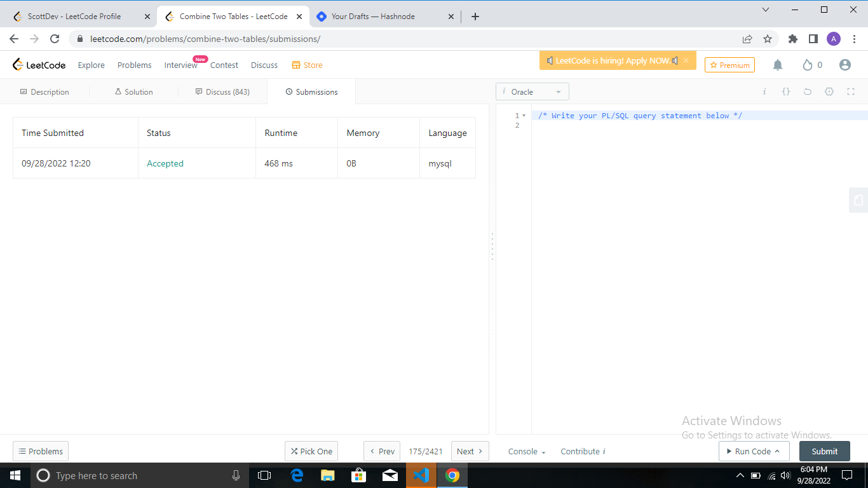The width and height of the screenshot is (868, 488).
Task: Open the notes side tab icon
Action: pos(858,200)
